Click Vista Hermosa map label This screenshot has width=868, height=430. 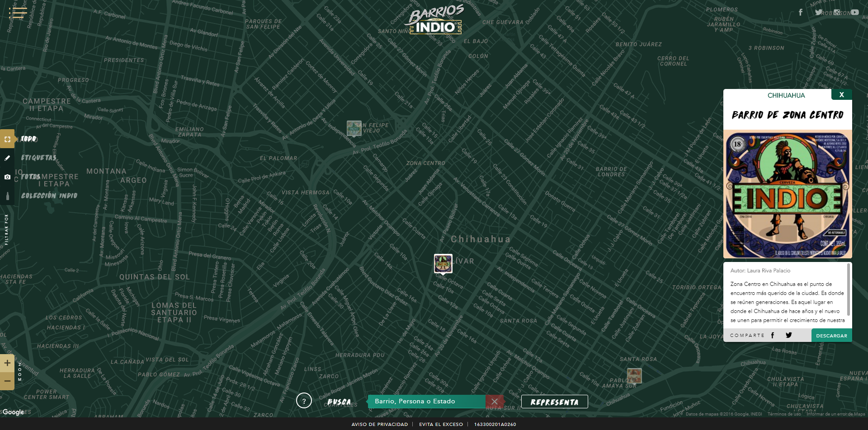pos(306,192)
